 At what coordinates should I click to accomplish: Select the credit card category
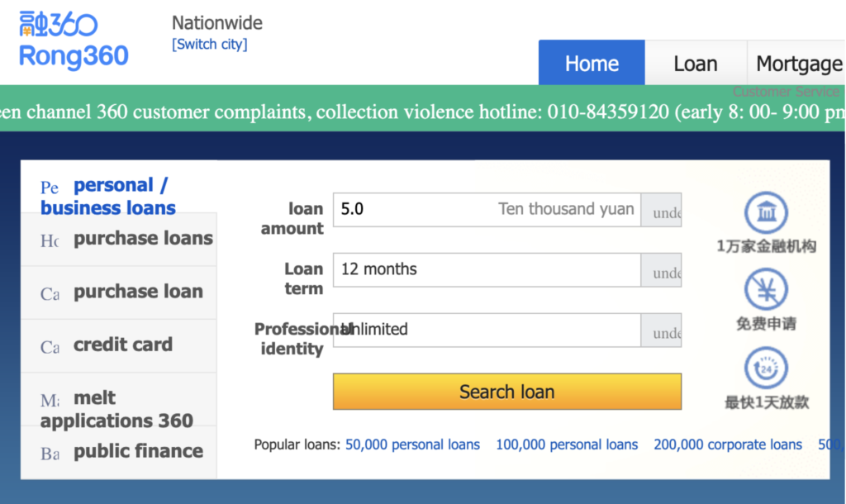tap(122, 345)
